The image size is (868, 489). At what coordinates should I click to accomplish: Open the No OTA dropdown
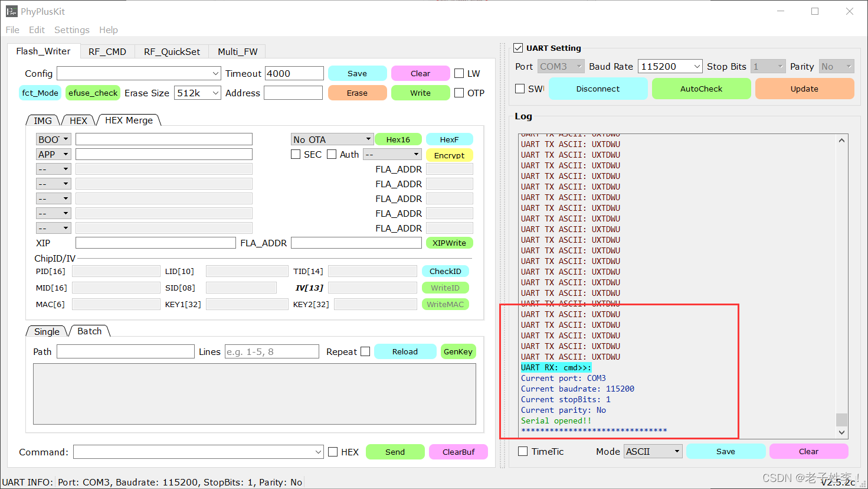(332, 139)
